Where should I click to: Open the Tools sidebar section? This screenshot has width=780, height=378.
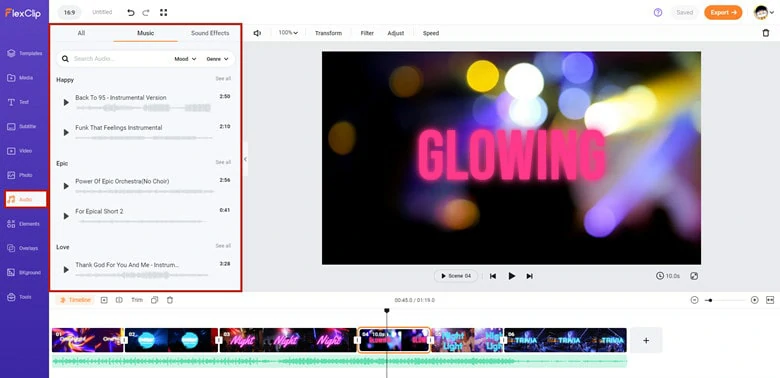coord(19,297)
